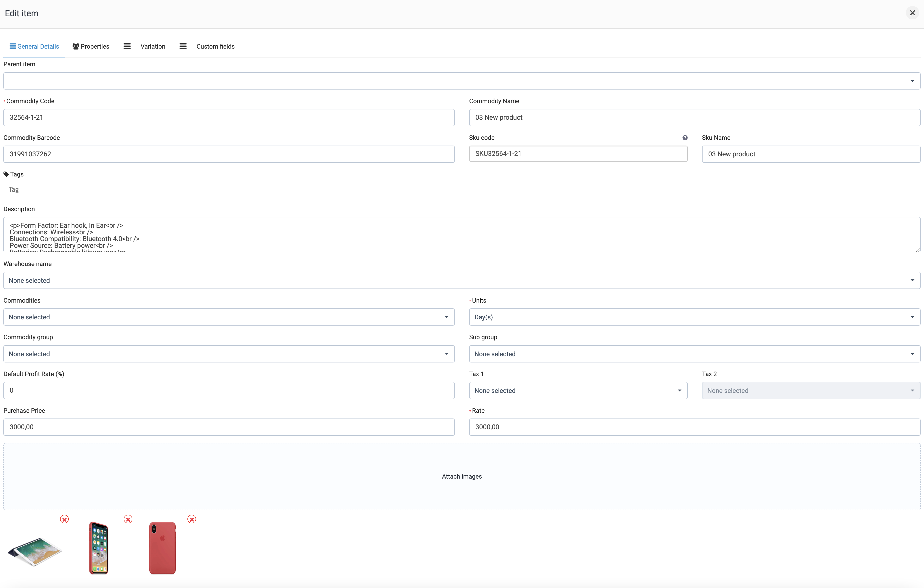The image size is (924, 588).
Task: Click inside the Description textarea
Action: [462, 235]
